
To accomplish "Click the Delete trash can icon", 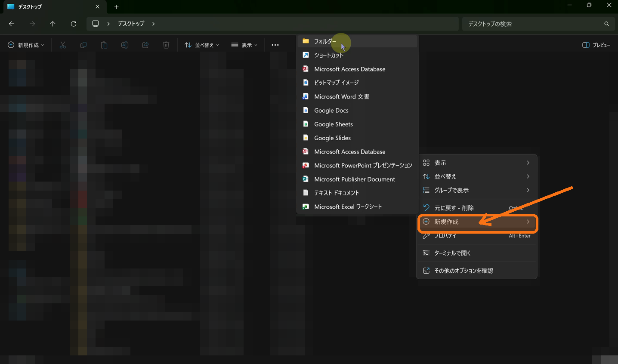I will point(166,45).
